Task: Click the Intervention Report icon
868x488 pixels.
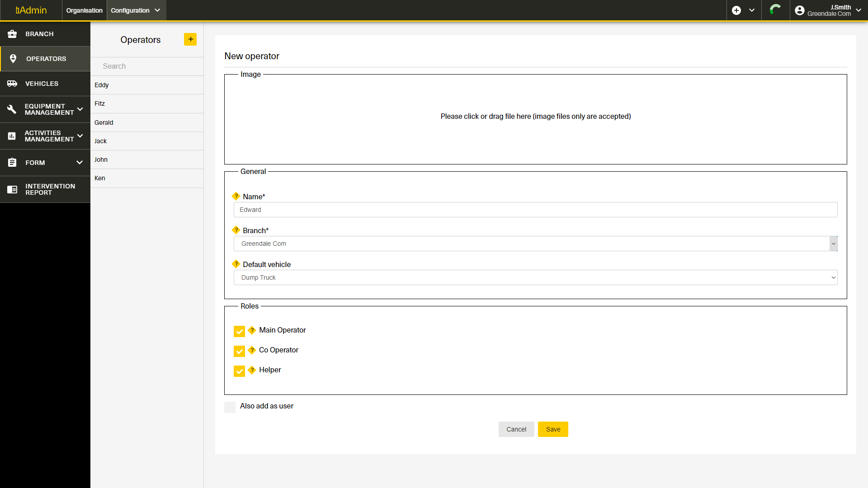Action: click(12, 189)
